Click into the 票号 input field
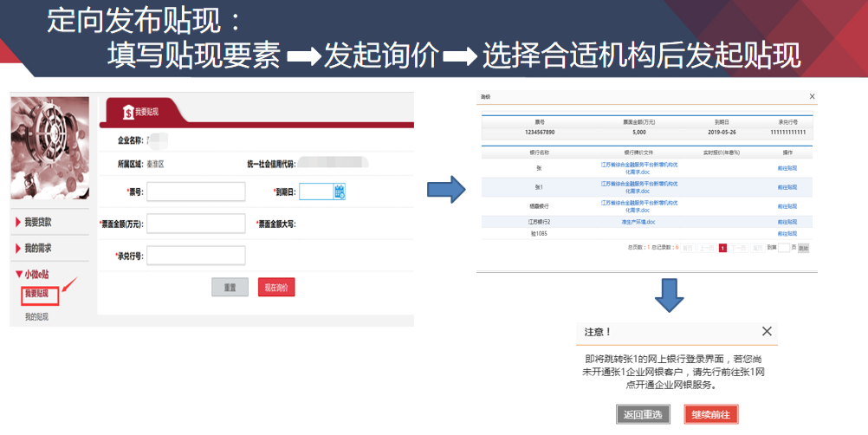The width and height of the screenshot is (868, 435). click(196, 192)
